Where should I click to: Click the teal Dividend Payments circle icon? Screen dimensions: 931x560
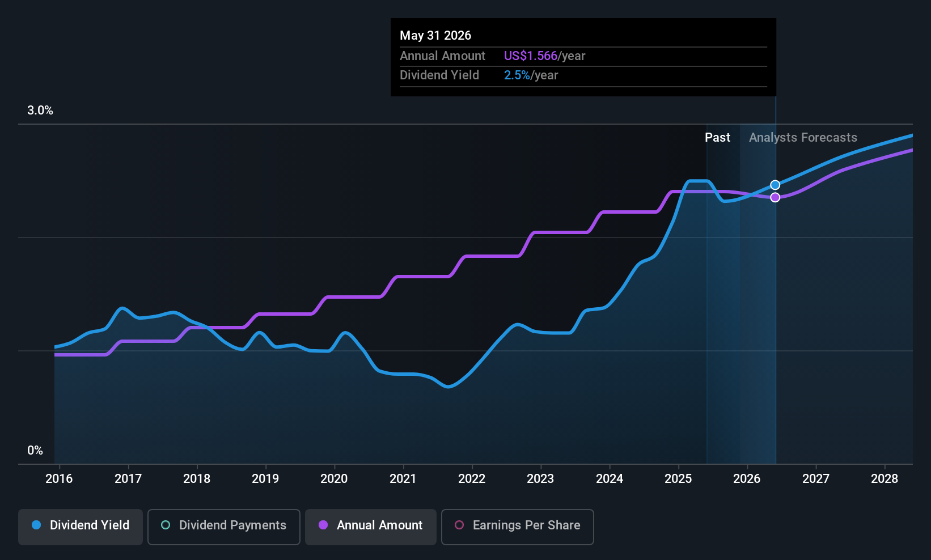pos(166,525)
